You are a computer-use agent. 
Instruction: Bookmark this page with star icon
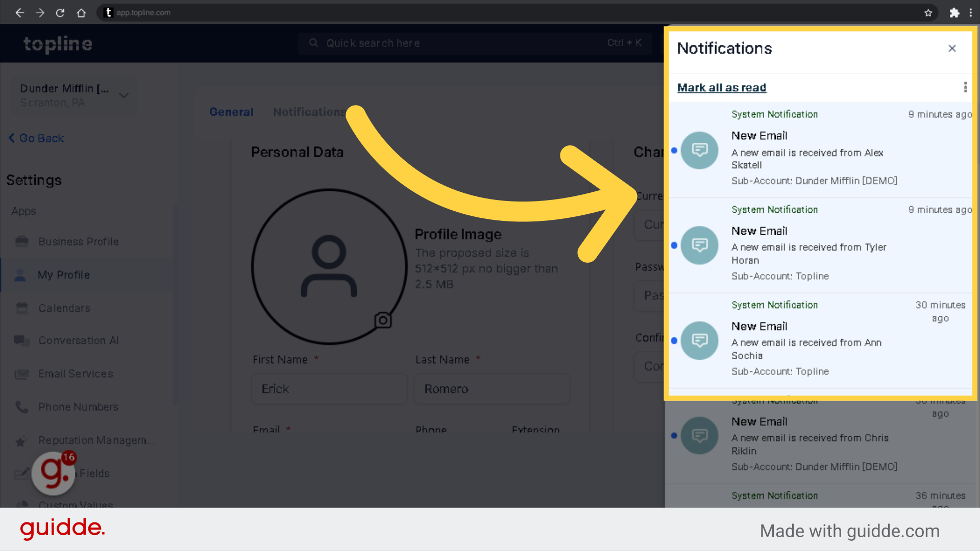[928, 13]
